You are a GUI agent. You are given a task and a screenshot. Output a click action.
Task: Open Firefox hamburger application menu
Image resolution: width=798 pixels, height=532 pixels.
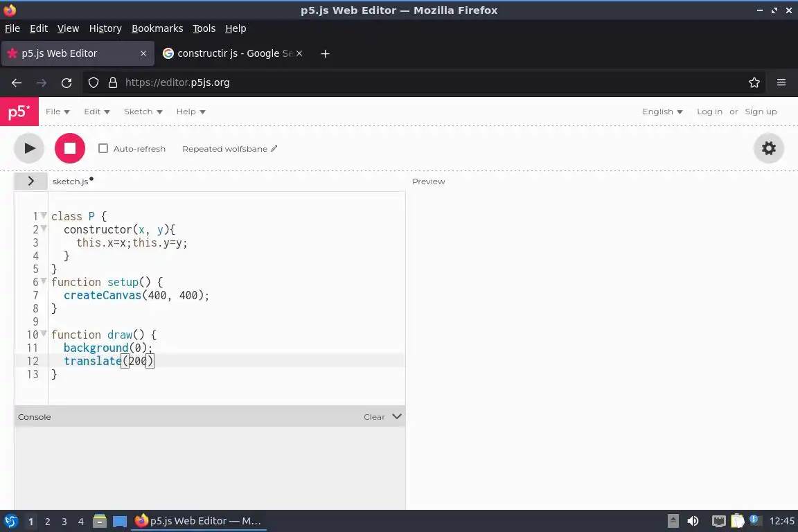click(x=781, y=82)
